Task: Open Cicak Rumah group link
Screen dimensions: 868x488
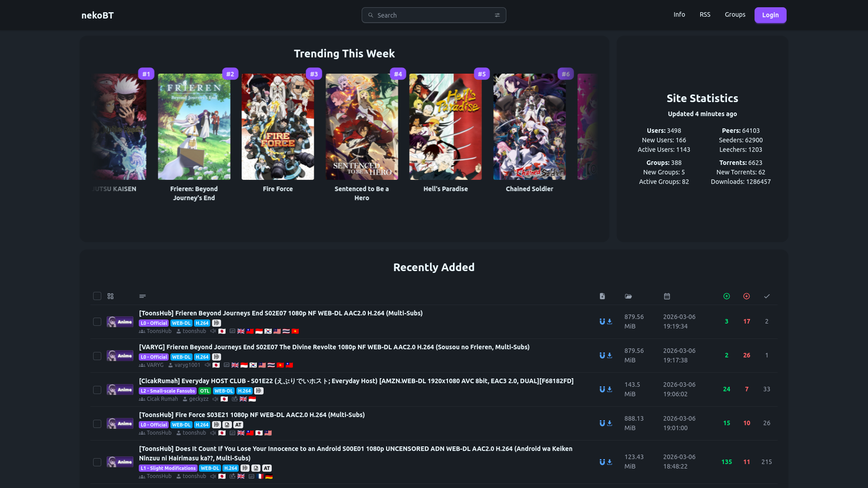Action: pyautogui.click(x=162, y=399)
